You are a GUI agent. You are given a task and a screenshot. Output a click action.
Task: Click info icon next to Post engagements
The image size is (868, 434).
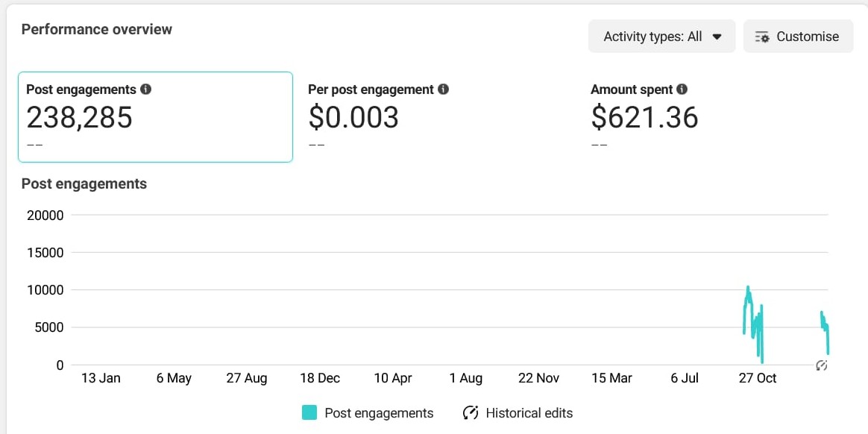[x=145, y=89]
